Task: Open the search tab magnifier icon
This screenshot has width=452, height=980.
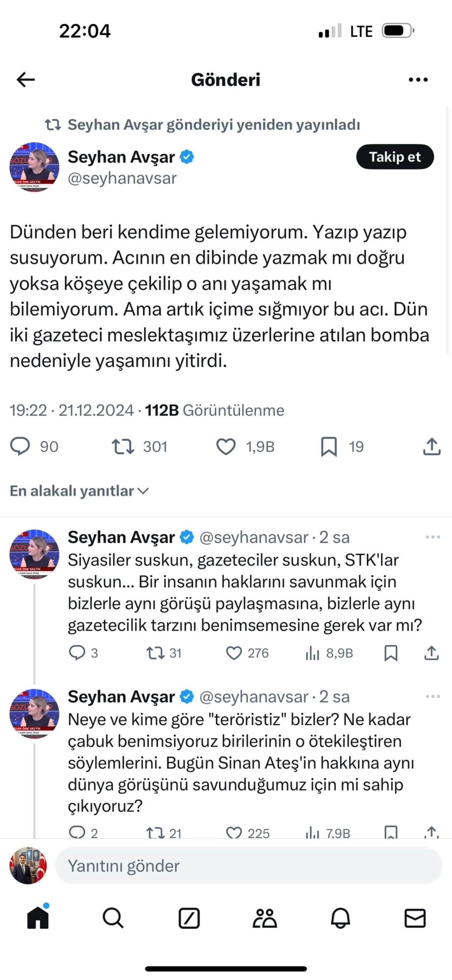Action: click(113, 918)
